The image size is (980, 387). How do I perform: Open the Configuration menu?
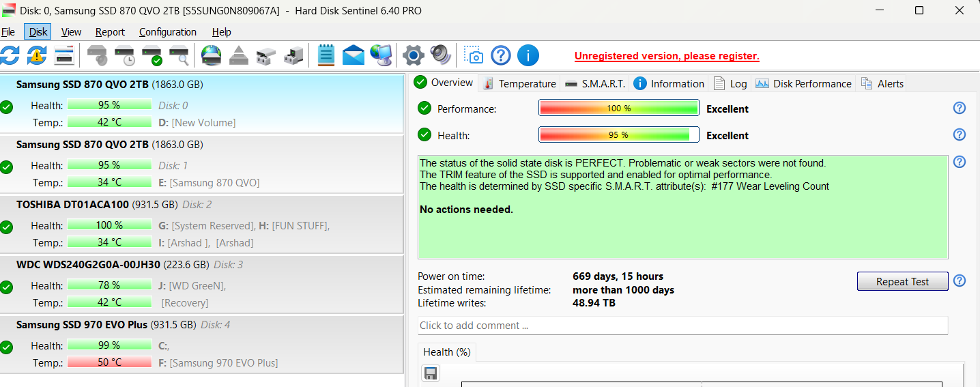click(x=168, y=32)
